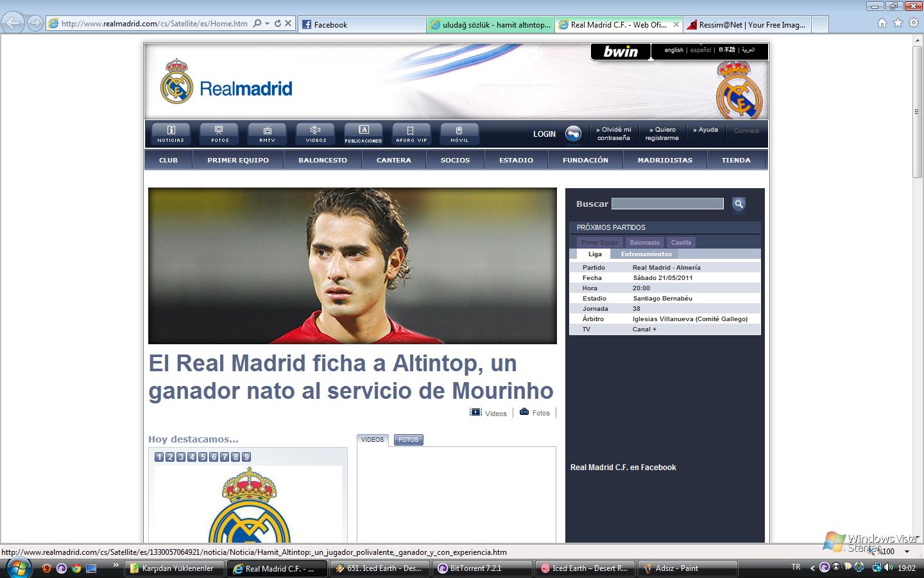The image size is (924, 578).
Task: Select the Castilla tab in Próximos Partidos
Action: [x=681, y=243]
